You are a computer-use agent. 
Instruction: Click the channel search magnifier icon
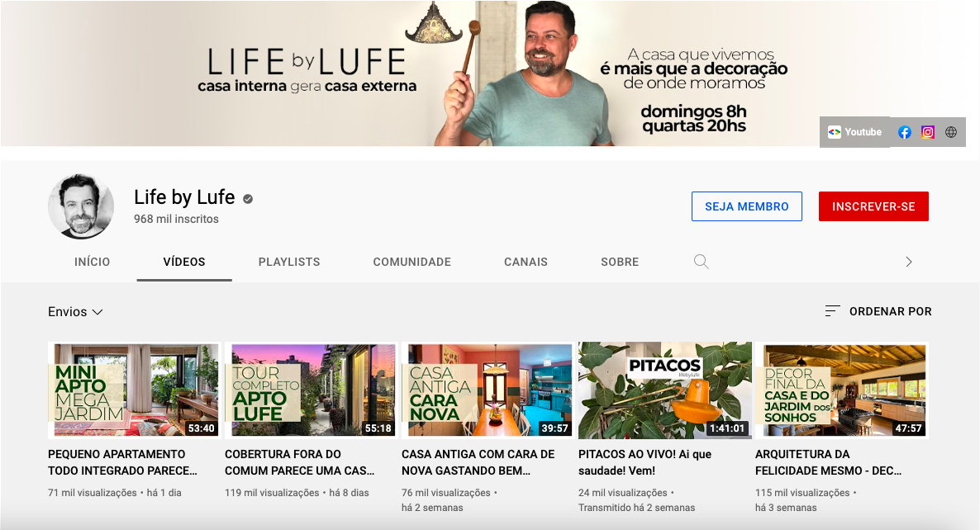coord(701,262)
